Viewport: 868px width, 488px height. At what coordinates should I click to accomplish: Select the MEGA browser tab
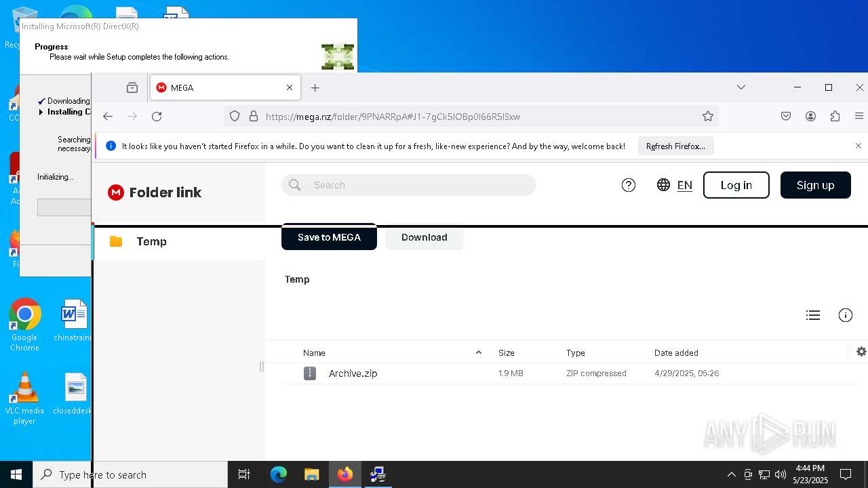point(226,87)
